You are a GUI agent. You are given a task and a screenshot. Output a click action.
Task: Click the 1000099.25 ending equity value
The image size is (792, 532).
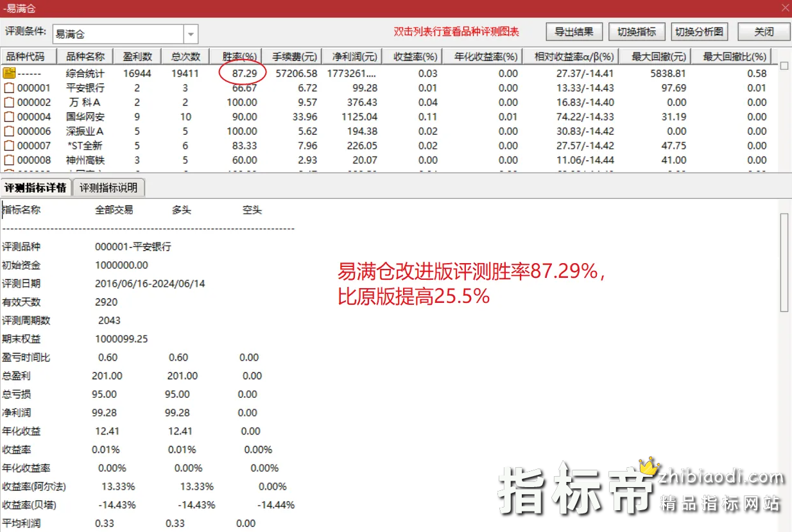tap(121, 339)
